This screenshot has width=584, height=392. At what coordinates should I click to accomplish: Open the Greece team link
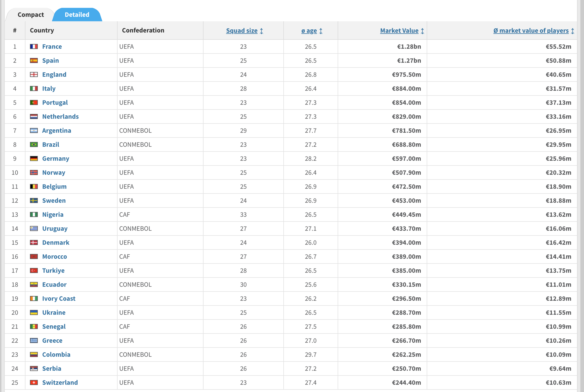(52, 340)
